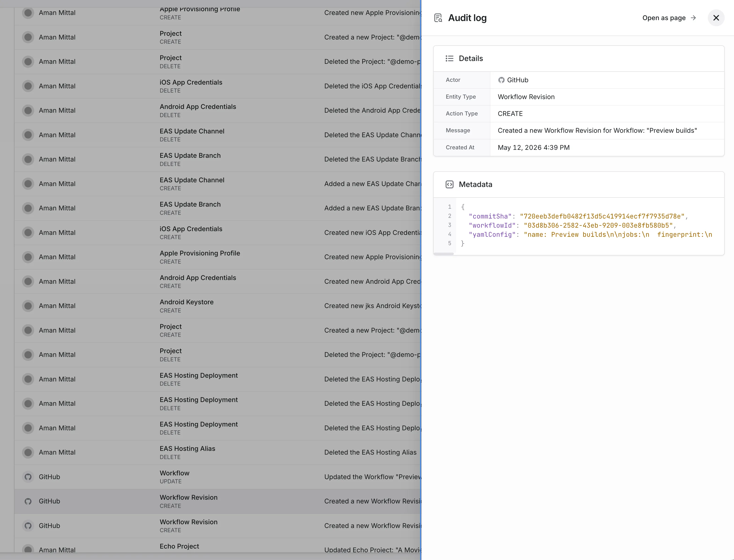This screenshot has width=734, height=560.
Task: Click the Details list icon
Action: pos(449,58)
